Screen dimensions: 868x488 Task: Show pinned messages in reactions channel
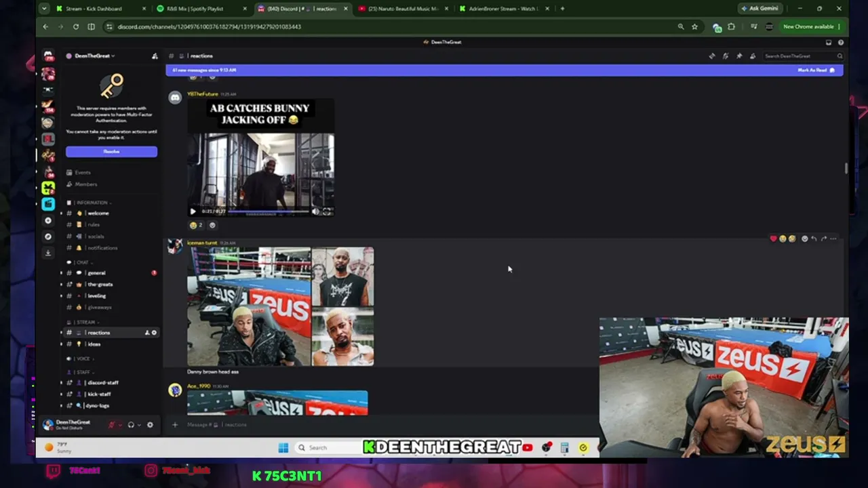click(x=739, y=56)
